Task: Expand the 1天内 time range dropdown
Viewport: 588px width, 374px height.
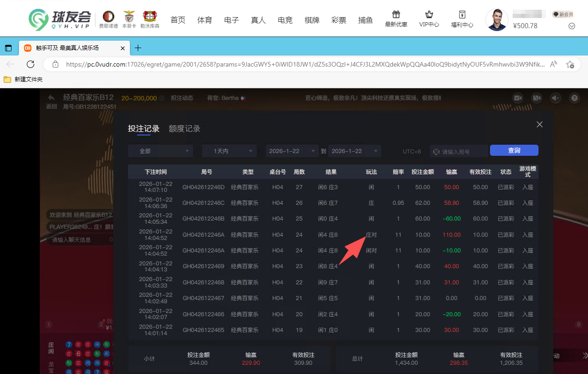Action: [x=229, y=151]
